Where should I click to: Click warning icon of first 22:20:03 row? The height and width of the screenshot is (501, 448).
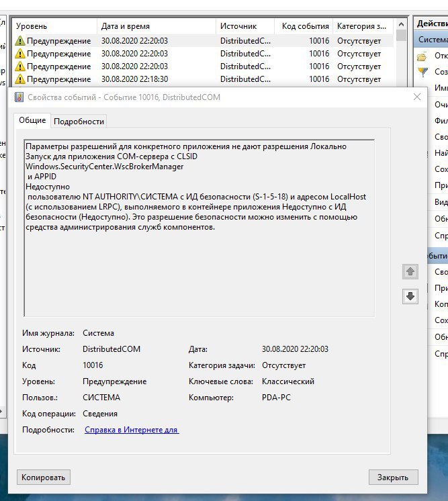[x=19, y=41]
